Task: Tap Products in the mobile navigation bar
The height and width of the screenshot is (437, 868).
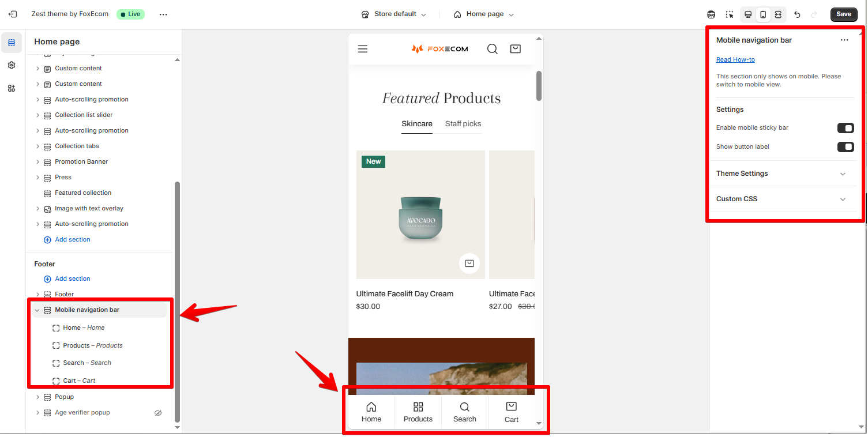Action: [418, 412]
